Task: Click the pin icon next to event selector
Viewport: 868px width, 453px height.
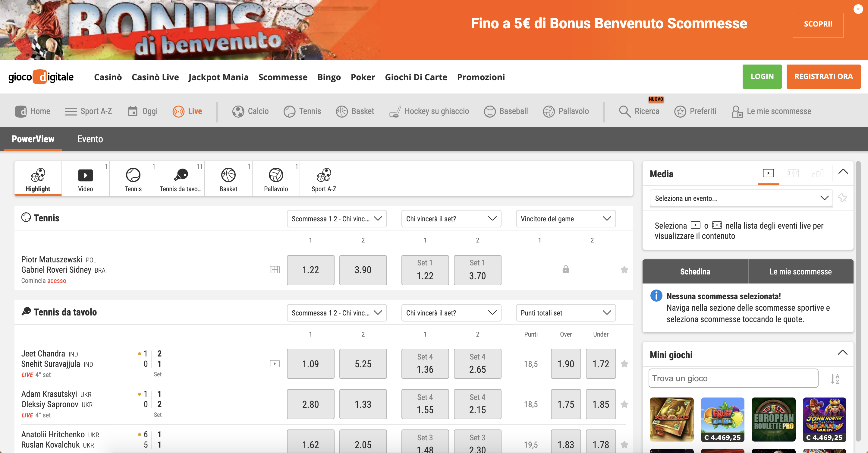Action: coord(843,198)
